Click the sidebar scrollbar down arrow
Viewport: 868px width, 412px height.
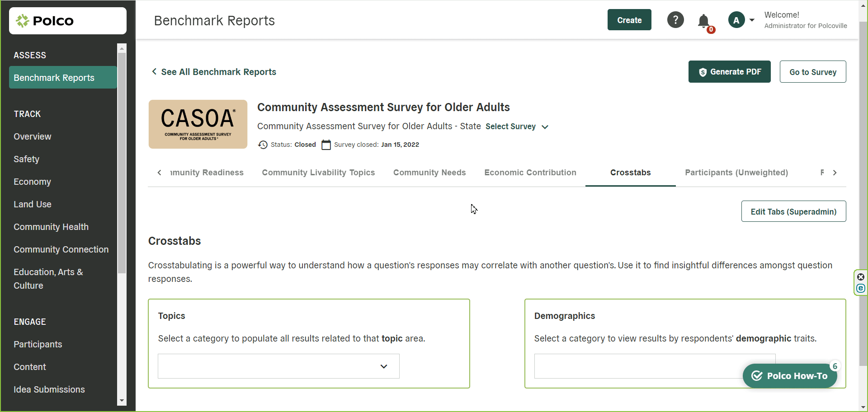coord(122,401)
